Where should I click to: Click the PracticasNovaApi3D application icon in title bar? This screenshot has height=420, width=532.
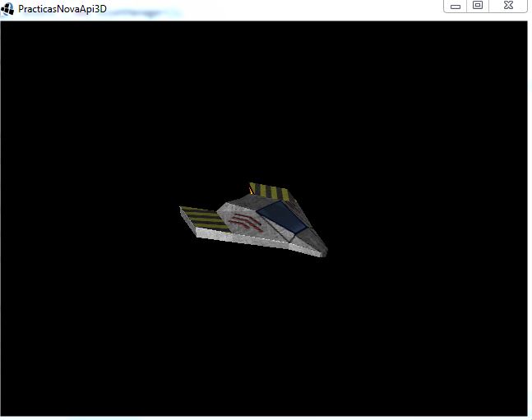click(7, 9)
